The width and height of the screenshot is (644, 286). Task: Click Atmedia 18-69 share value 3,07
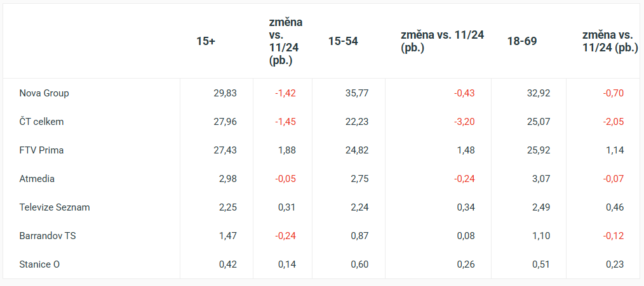(540, 179)
